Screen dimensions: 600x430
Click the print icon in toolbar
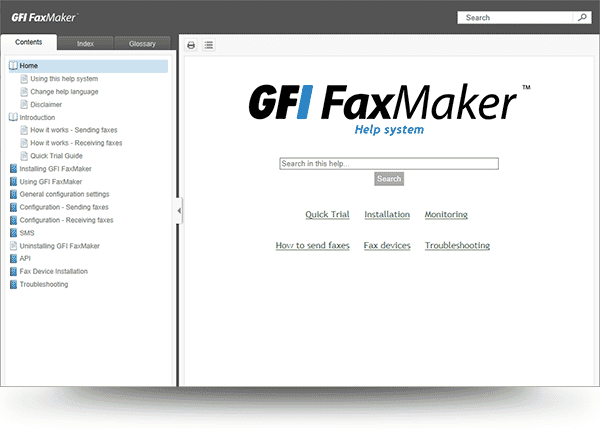[x=191, y=46]
